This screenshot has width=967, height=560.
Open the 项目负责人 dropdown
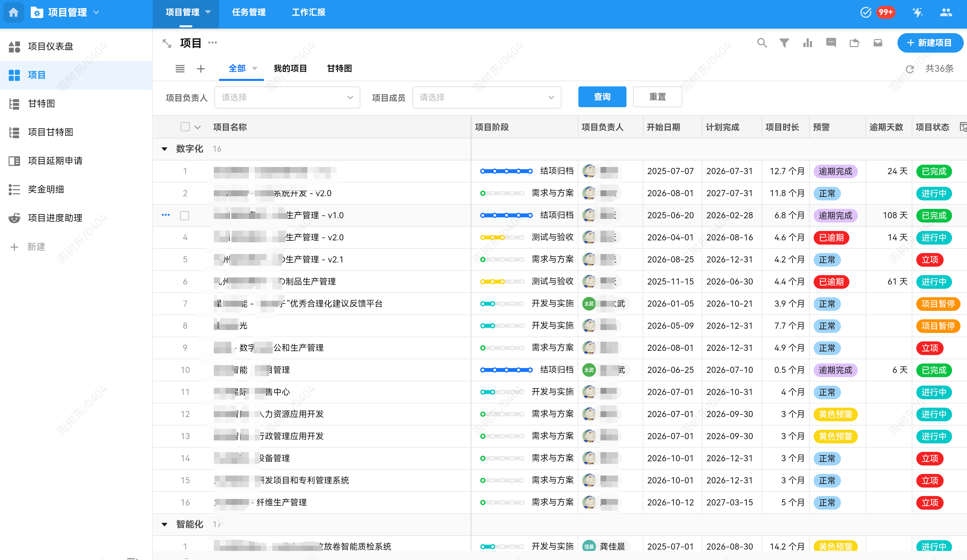pos(287,97)
